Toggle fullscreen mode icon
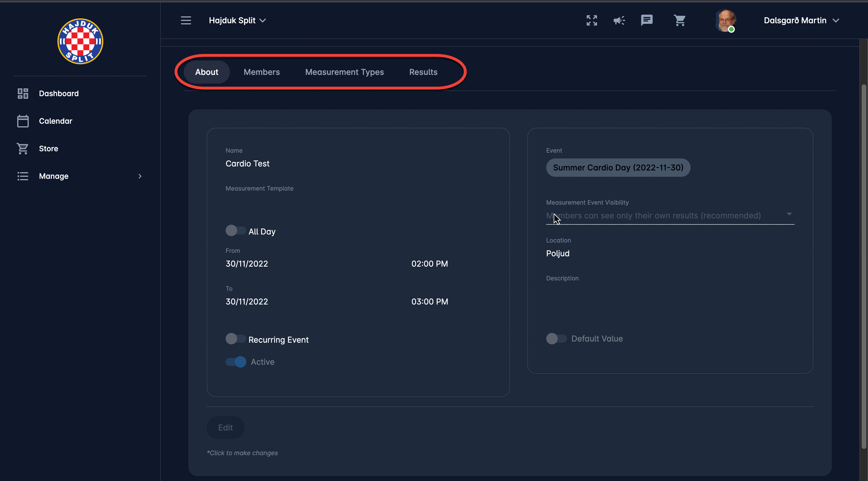This screenshot has height=481, width=868. pos(592,21)
